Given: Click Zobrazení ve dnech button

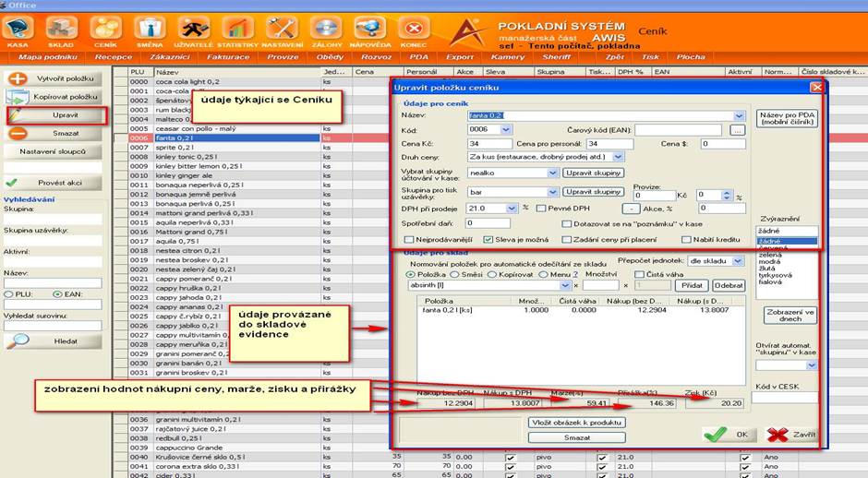Looking at the screenshot, I should (x=790, y=316).
